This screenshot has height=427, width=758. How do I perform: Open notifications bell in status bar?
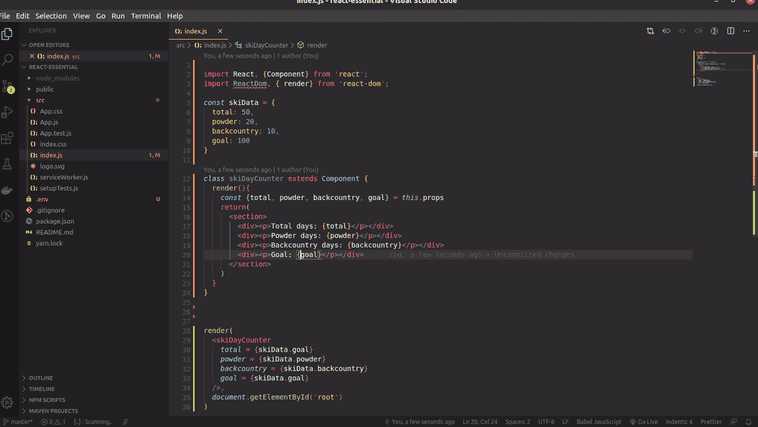point(748,422)
